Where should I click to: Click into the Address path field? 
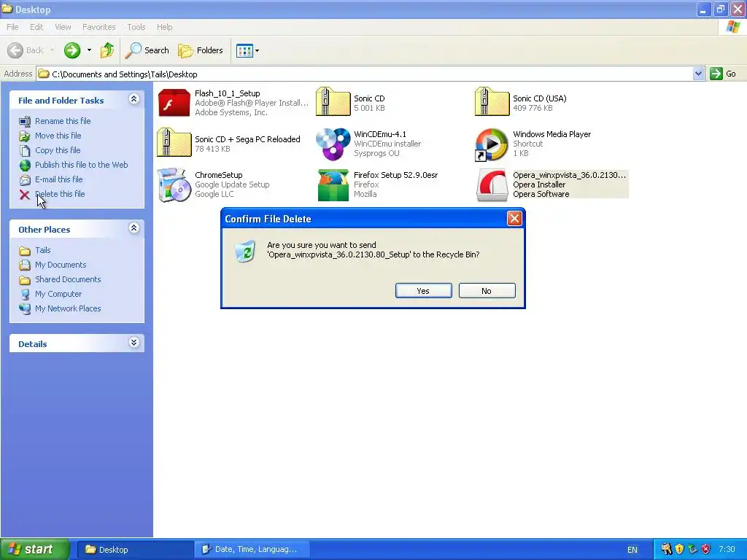point(365,74)
